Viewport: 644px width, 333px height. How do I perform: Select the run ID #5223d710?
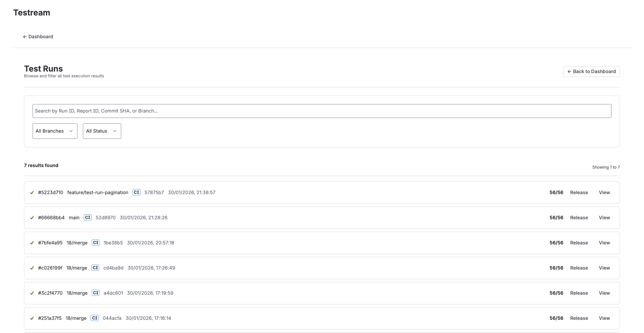[x=51, y=193]
